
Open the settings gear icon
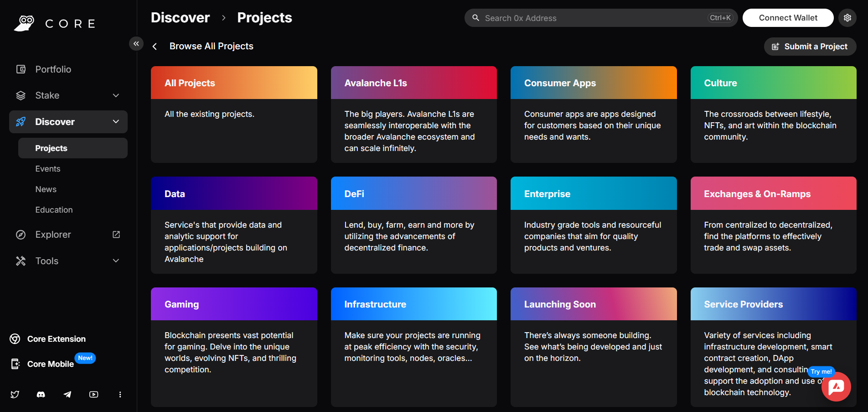click(847, 18)
